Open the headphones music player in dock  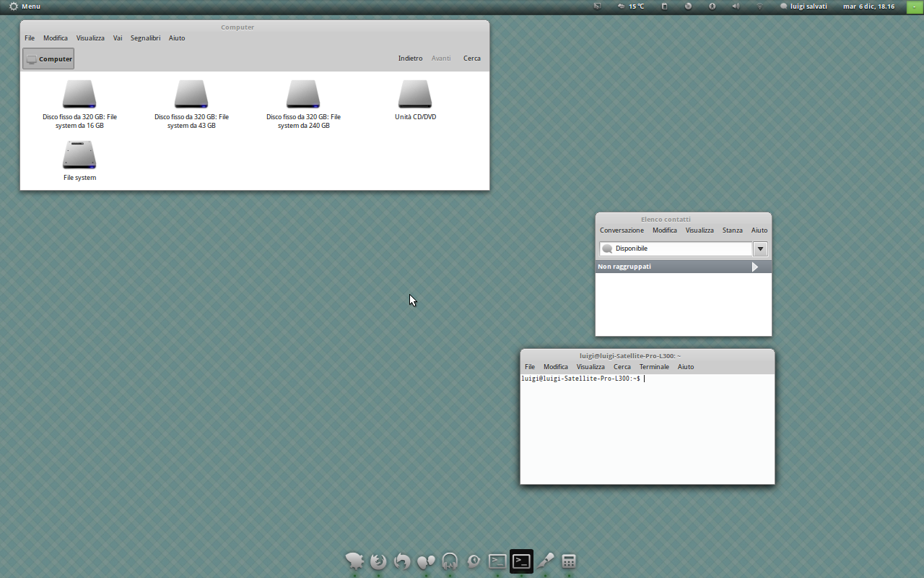[x=450, y=561]
